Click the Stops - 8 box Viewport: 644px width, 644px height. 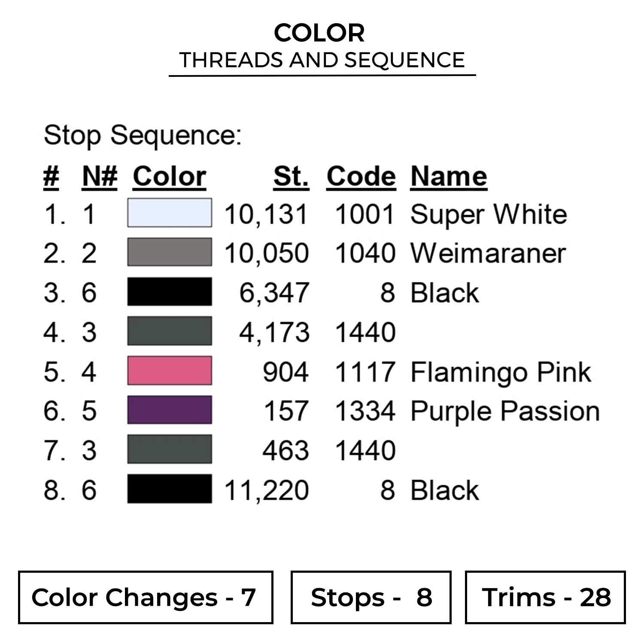click(371, 597)
